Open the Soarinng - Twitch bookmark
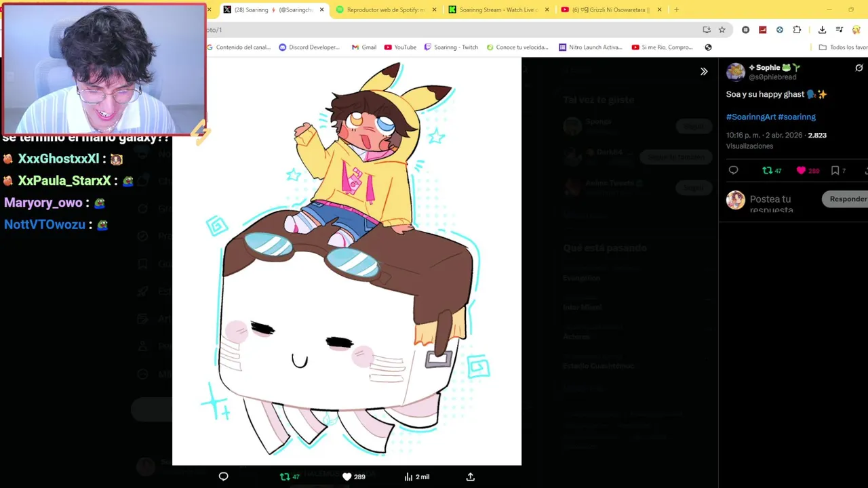The height and width of the screenshot is (488, 868). click(x=451, y=47)
